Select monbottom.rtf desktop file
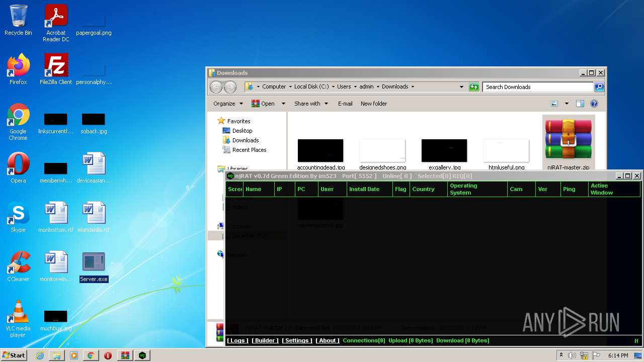This screenshot has height=362, width=644. [56, 217]
